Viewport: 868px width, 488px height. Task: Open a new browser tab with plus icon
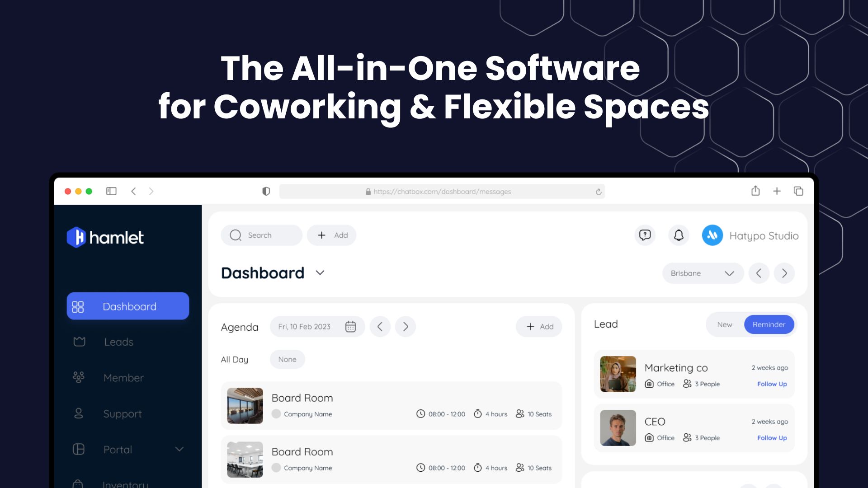tap(777, 191)
